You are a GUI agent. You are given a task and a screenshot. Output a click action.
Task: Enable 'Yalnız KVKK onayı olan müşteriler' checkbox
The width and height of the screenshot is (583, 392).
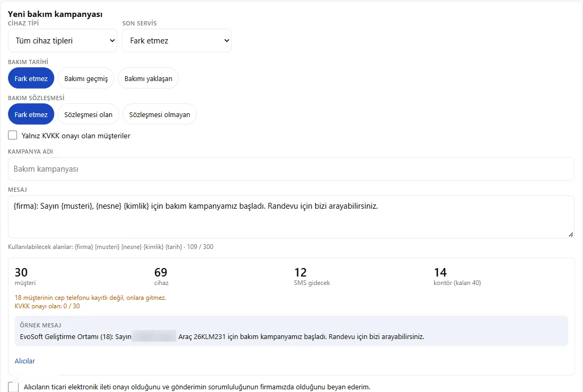pyautogui.click(x=13, y=135)
